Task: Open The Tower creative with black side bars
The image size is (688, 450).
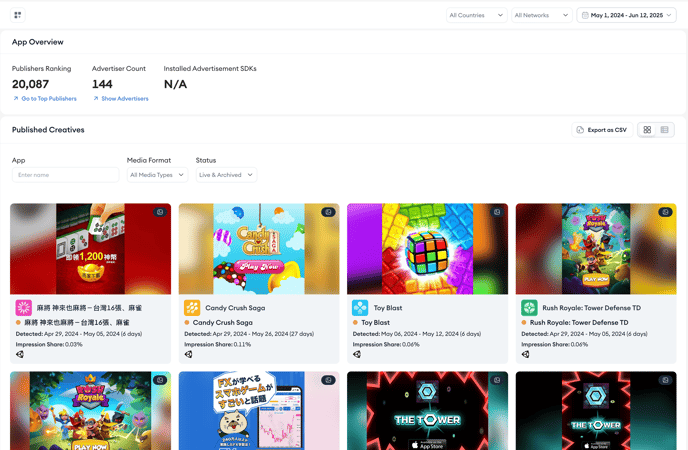Action: click(x=596, y=411)
